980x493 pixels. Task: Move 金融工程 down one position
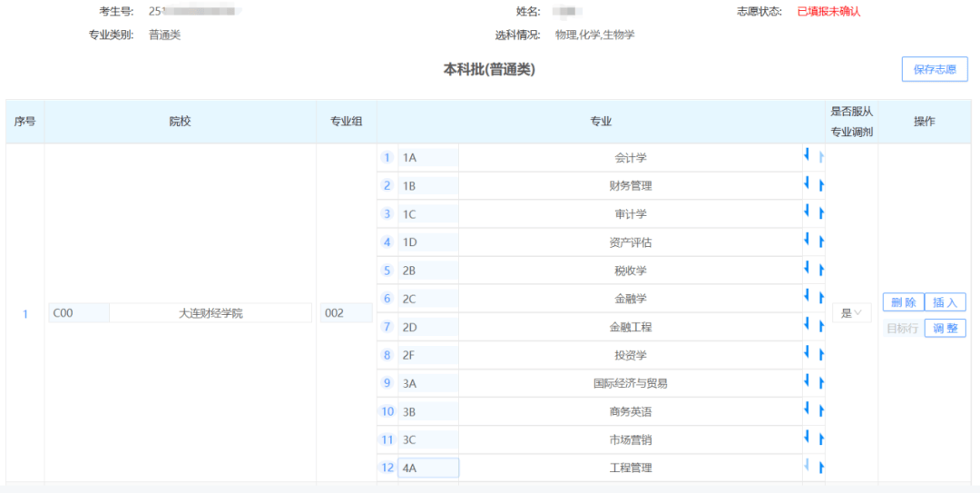[x=807, y=323]
